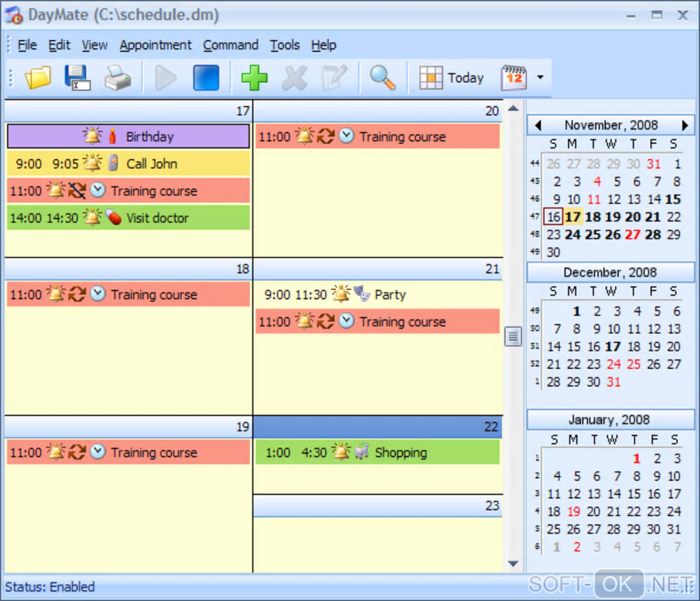Screen dimensions: 700x601
Task: Click the candle icon on Birthday entry
Action: coord(113,136)
